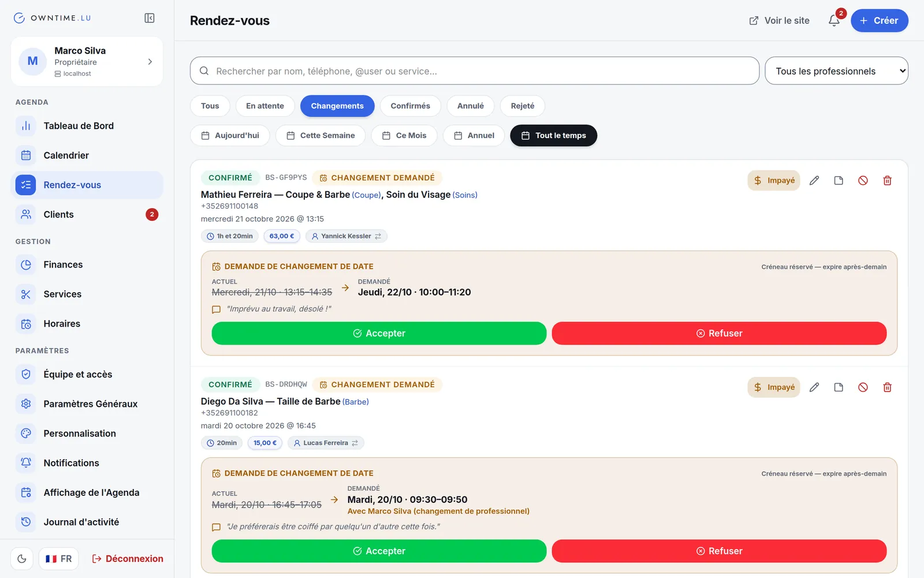This screenshot has height=578, width=924.
Task: Refuse Diego Da Silva's change request
Action: click(719, 551)
